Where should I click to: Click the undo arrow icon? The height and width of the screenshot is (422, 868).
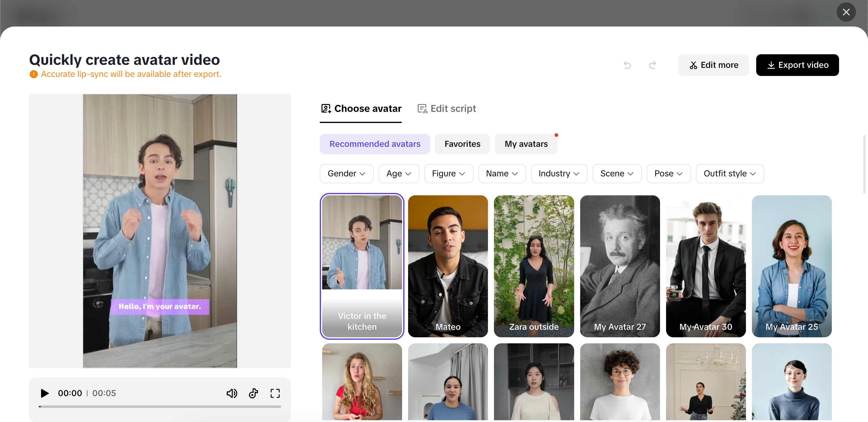coord(627,65)
